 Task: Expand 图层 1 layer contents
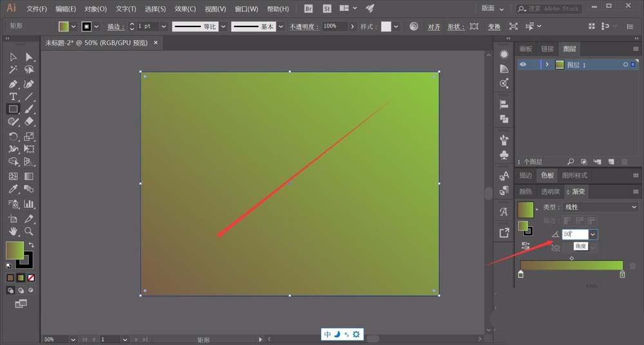[547, 64]
